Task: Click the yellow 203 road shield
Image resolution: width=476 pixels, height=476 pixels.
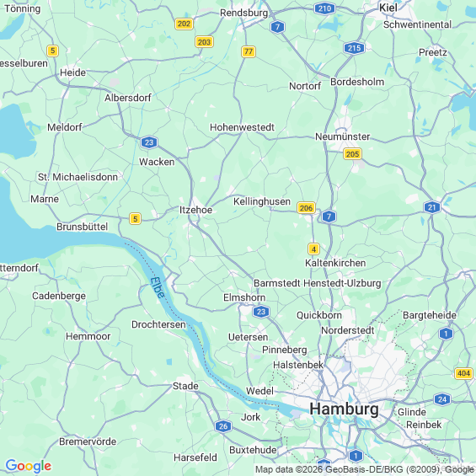Action: click(x=204, y=42)
